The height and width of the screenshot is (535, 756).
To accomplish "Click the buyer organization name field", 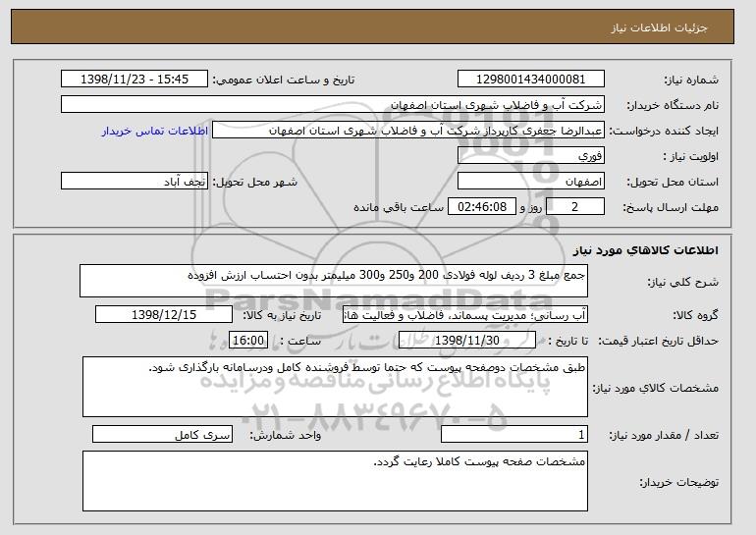I will pos(333,105).
